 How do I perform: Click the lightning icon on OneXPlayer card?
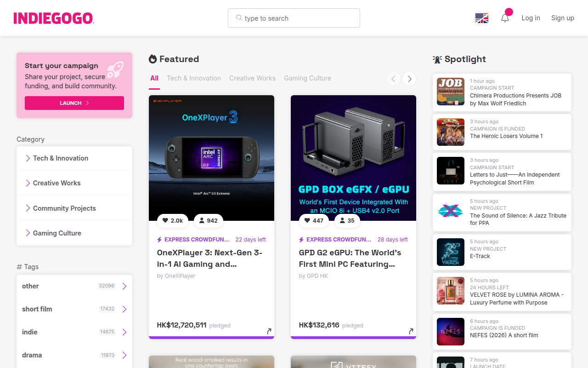(159, 240)
